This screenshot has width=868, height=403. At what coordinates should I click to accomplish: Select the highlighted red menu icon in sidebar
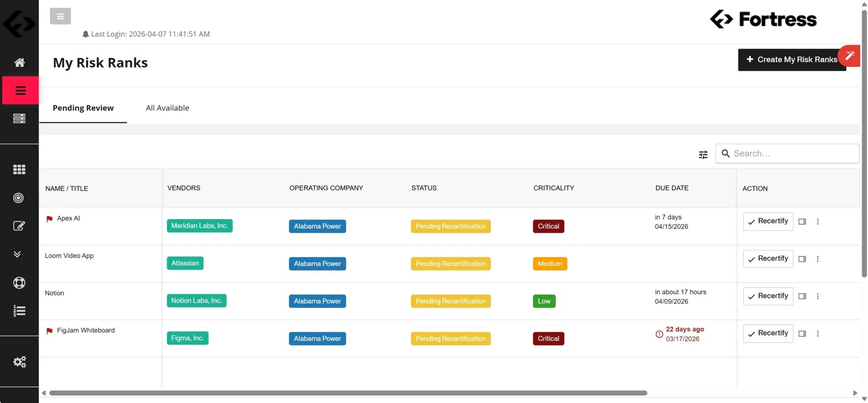click(20, 90)
